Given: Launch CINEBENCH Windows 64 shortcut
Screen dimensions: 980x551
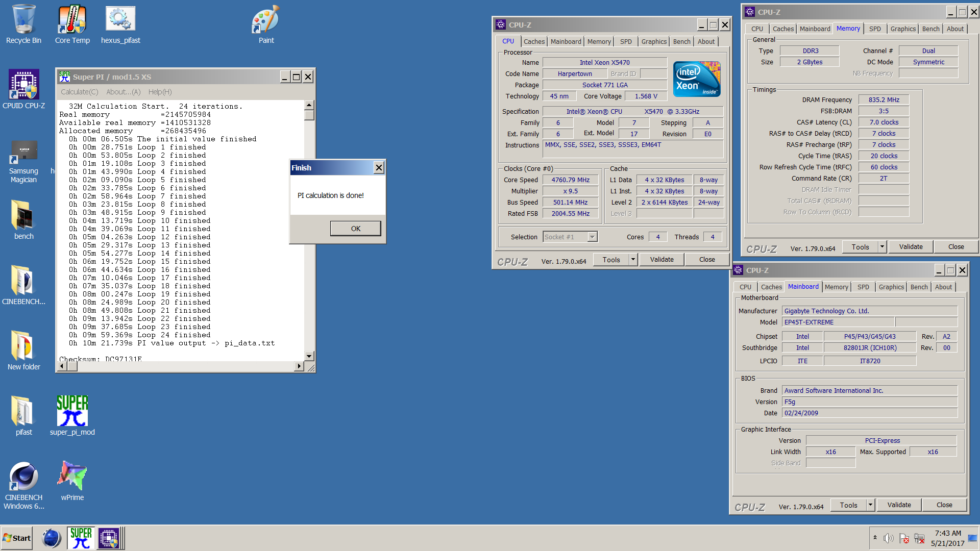Looking at the screenshot, I should tap(23, 485).
